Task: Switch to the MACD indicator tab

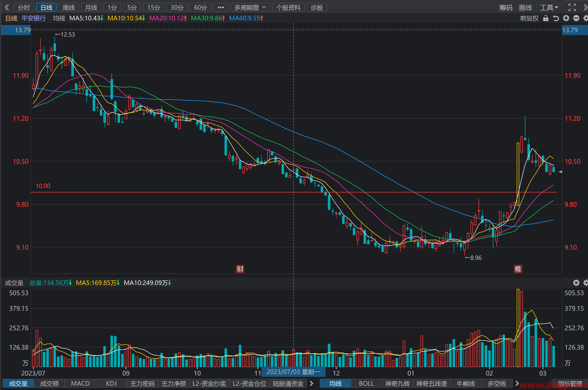Action: (x=80, y=383)
